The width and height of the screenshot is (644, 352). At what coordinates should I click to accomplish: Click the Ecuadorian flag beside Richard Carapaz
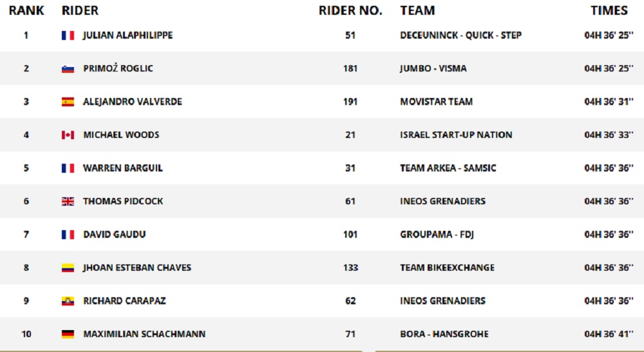coord(68,301)
